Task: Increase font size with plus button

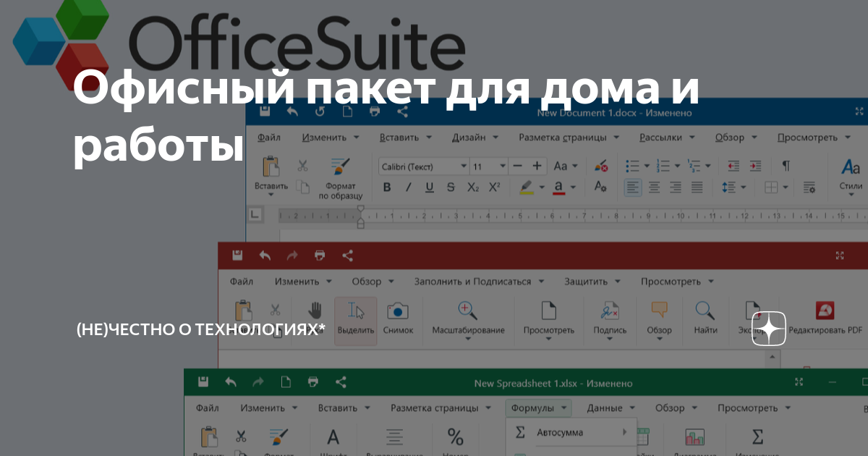Action: 537,166
